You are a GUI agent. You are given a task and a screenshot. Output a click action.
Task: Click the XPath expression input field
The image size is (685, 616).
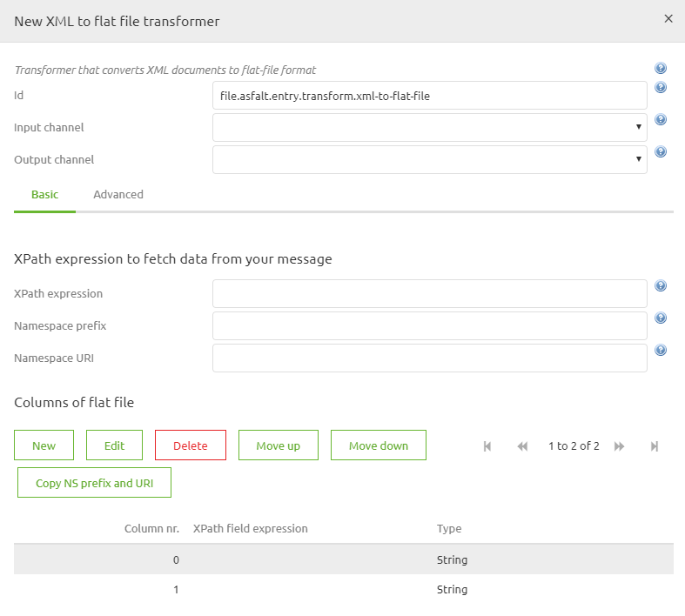(429, 293)
